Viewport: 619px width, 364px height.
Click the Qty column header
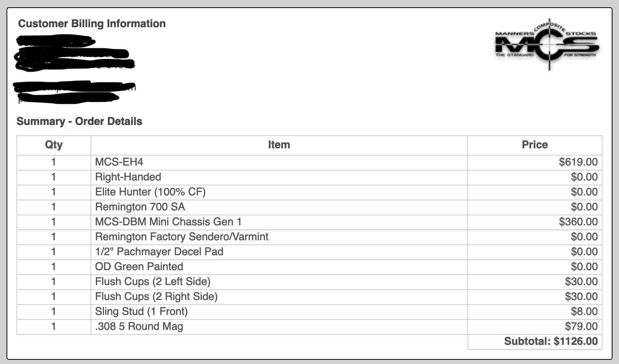[x=54, y=145]
